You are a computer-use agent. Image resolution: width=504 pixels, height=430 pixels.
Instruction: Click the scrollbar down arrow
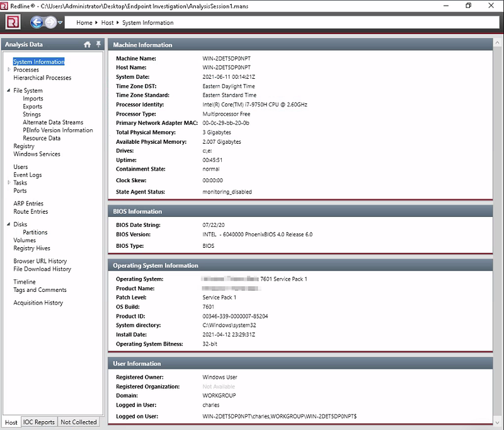(x=497, y=422)
